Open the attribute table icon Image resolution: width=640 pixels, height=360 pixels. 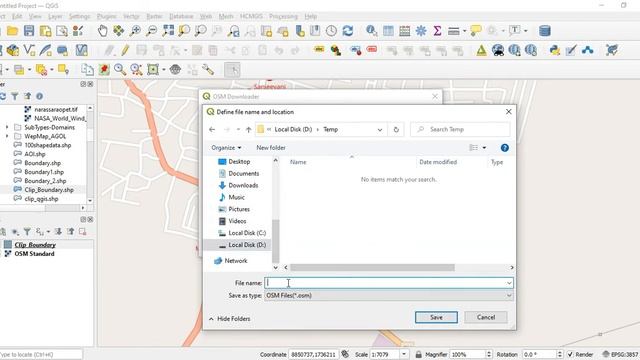388,31
